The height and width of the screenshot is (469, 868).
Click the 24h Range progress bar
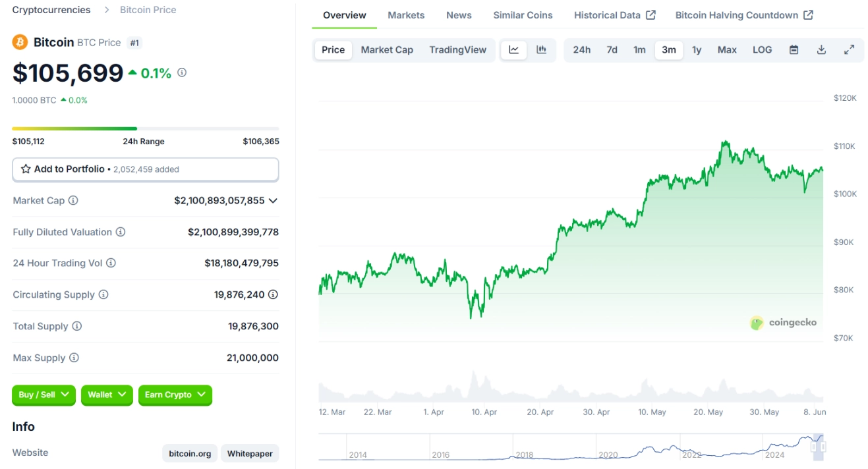tap(146, 128)
